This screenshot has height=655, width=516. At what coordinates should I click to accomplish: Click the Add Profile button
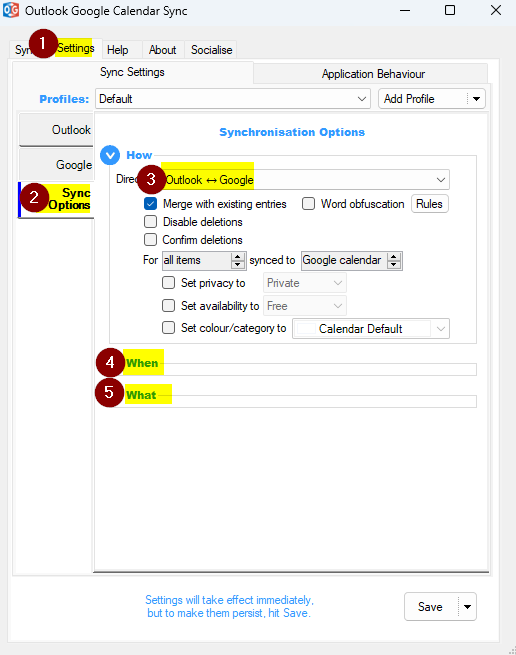423,99
